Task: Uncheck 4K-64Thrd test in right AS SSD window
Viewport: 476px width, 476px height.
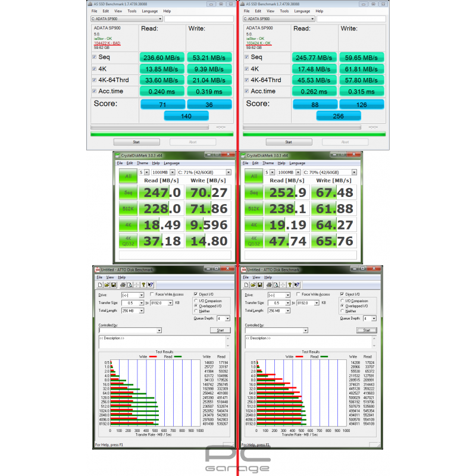Action: 247,80
